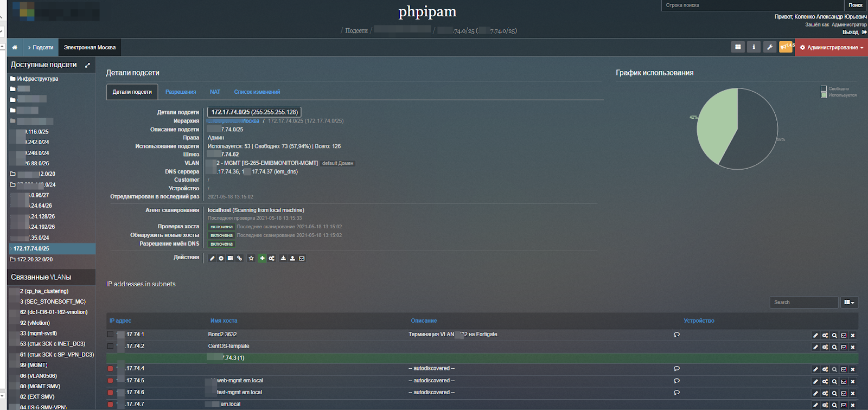Click the включена badge next to Разрешение имён DNS
The height and width of the screenshot is (410, 868).
[x=221, y=244]
